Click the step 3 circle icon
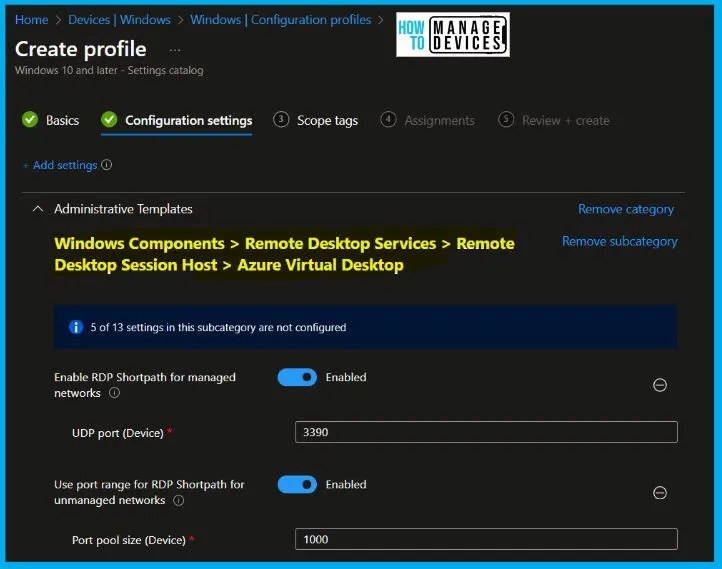722x569 pixels. click(x=281, y=120)
